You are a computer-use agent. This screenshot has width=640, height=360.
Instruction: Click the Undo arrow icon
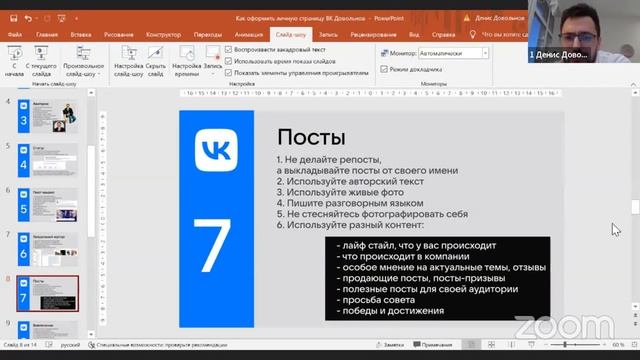tap(28, 18)
